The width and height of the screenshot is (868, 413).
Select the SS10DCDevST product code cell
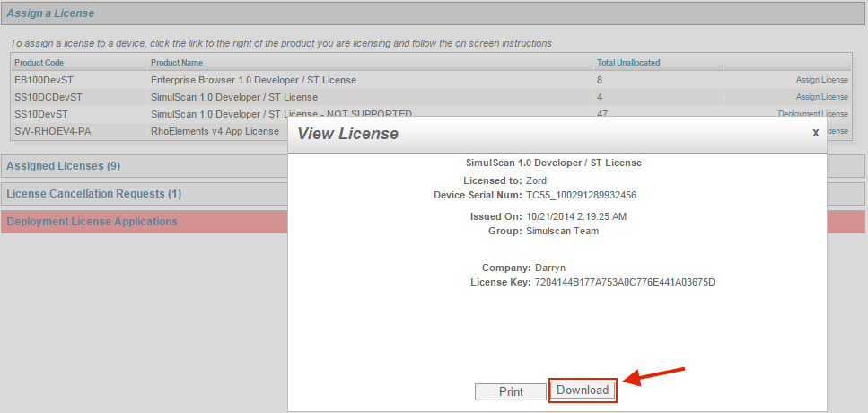pos(48,97)
